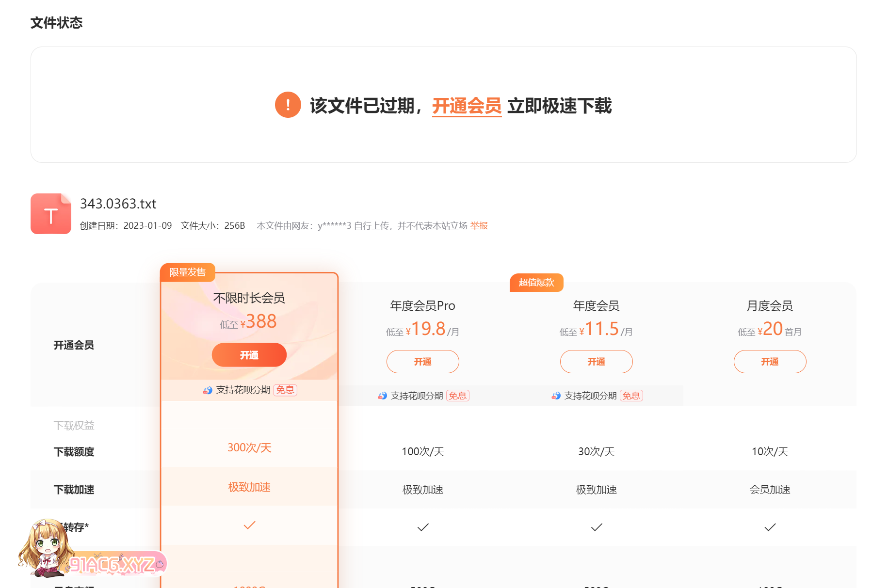Click the ¥388 price of 不限时长会员

260,321
